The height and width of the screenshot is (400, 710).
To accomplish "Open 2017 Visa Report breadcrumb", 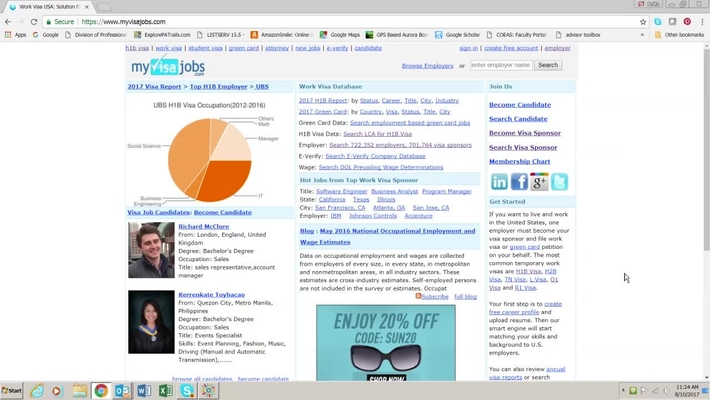I will 154,87.
